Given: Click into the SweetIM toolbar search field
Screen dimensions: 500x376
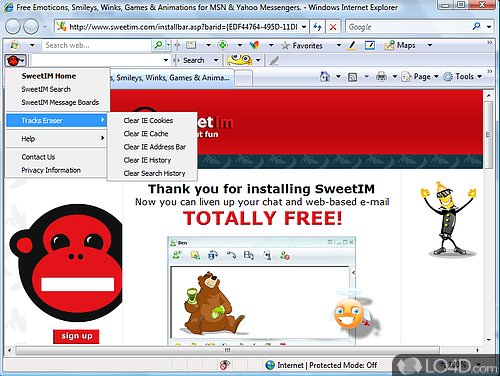Looking at the screenshot, I should pos(97,60).
